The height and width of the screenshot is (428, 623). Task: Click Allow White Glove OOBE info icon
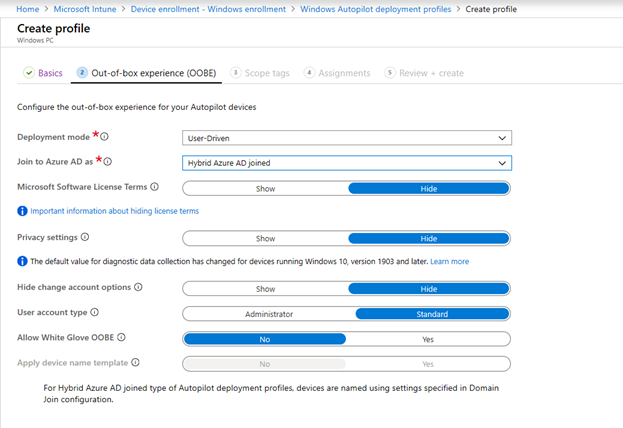(121, 338)
